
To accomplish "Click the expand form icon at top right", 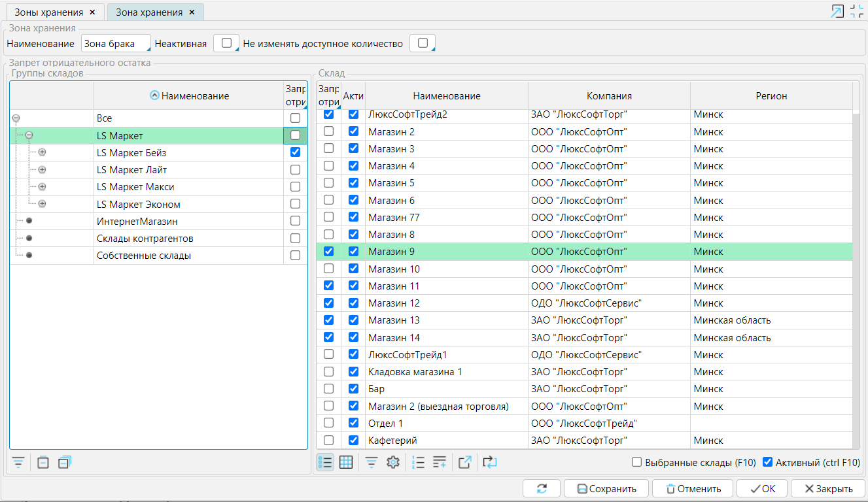I will [837, 11].
